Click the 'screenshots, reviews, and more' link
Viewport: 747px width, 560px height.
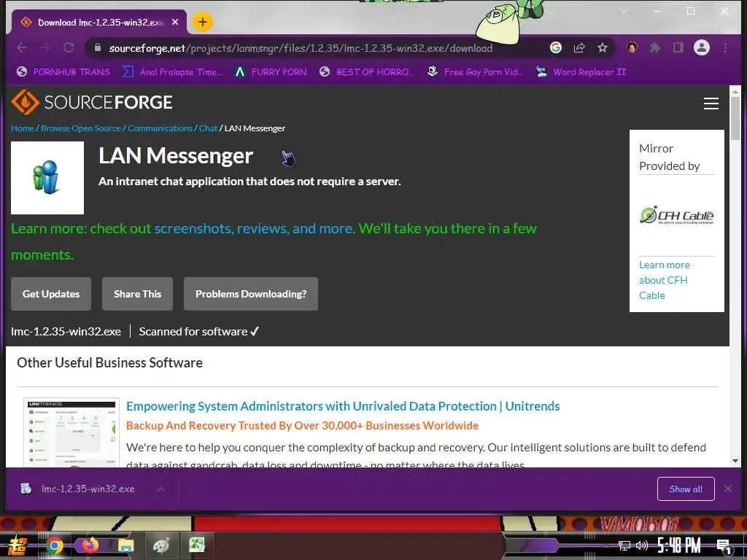pyautogui.click(x=255, y=228)
